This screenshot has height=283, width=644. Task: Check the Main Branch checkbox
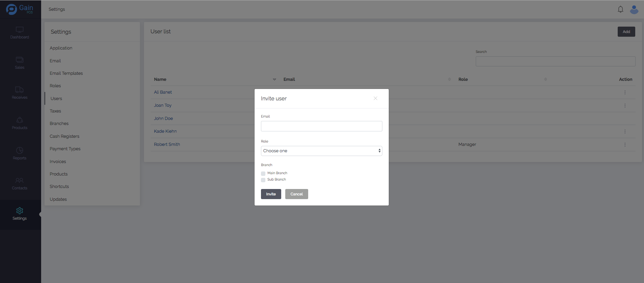263,174
